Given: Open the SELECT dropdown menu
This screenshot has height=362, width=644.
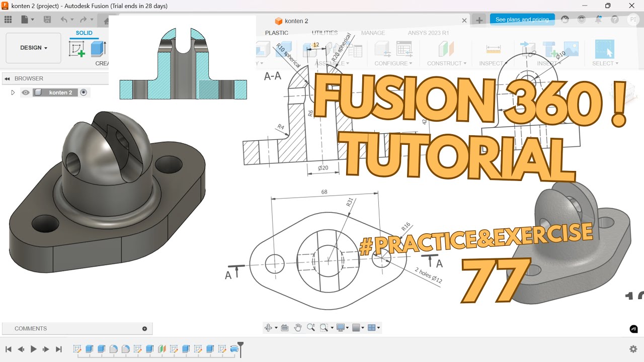Looking at the screenshot, I should pos(605,63).
